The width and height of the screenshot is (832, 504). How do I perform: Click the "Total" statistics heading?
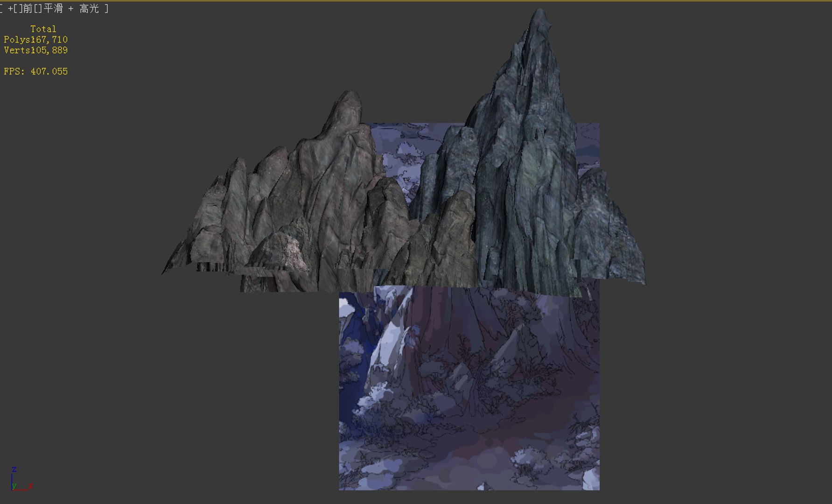coord(43,29)
